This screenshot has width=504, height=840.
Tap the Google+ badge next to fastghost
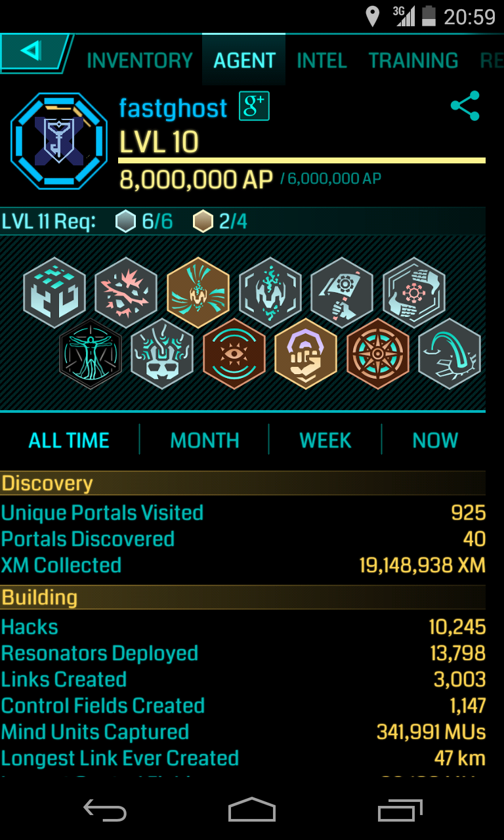click(254, 106)
